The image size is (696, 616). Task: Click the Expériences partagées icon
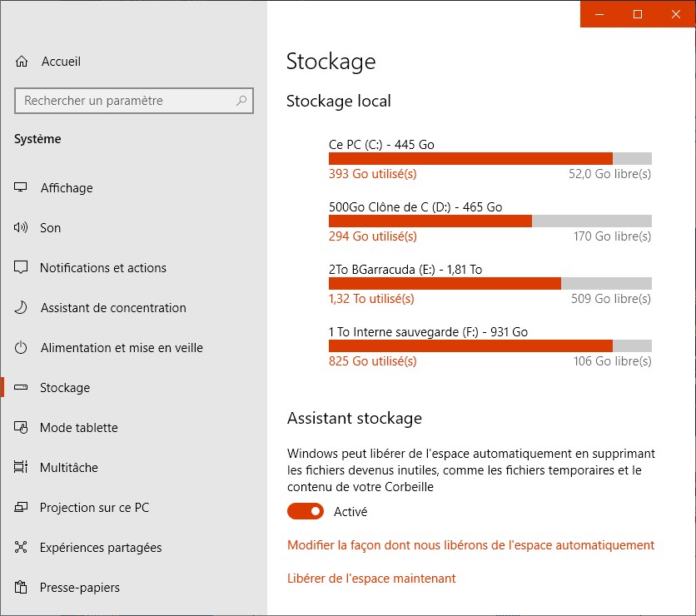click(22, 548)
